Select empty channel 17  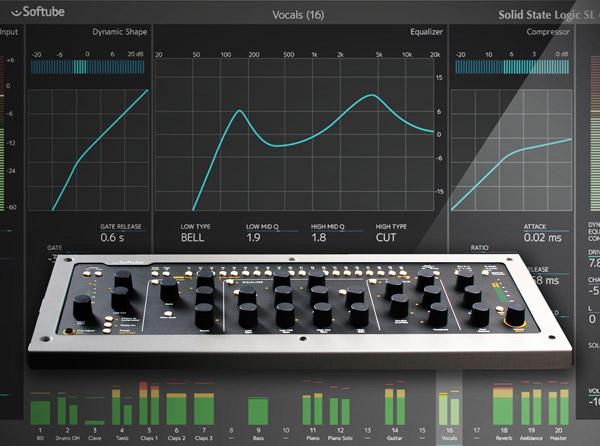coord(477,434)
